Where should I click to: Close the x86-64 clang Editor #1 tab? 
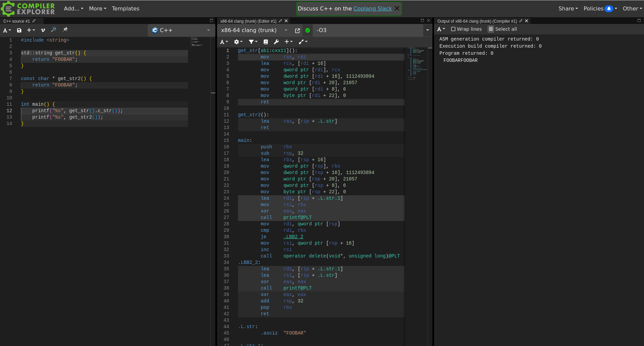coord(286,21)
